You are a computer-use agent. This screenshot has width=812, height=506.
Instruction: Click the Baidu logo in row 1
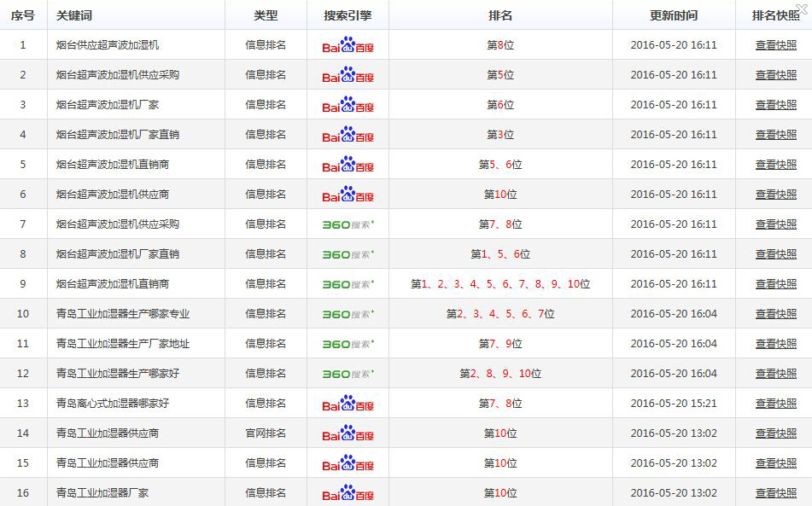348,45
